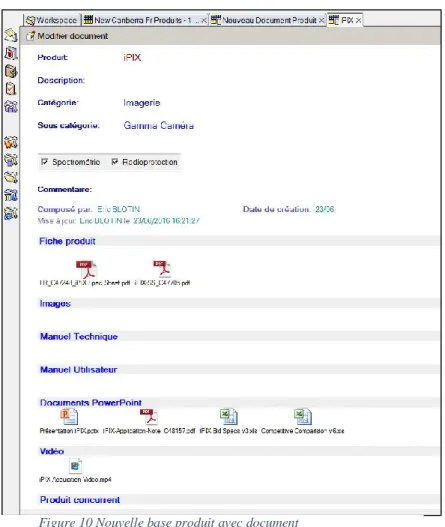The image size is (445, 527).
Task: Click the Commentaire label
Action: 65,189
